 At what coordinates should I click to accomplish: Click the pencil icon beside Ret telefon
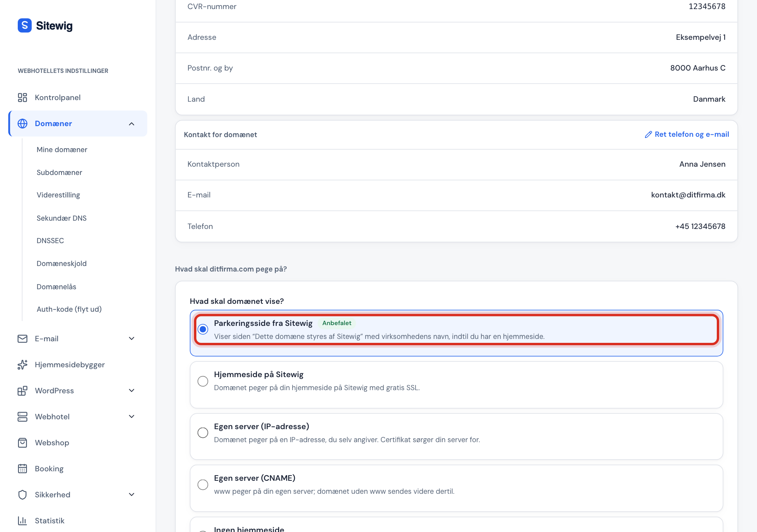point(648,134)
